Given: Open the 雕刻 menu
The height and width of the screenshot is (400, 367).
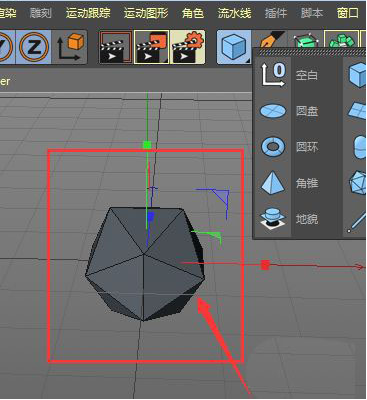Looking at the screenshot, I should tap(41, 13).
